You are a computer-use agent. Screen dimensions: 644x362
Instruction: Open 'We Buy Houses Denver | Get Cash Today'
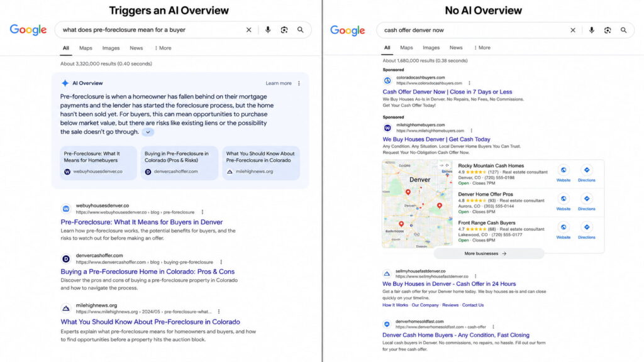(x=436, y=140)
